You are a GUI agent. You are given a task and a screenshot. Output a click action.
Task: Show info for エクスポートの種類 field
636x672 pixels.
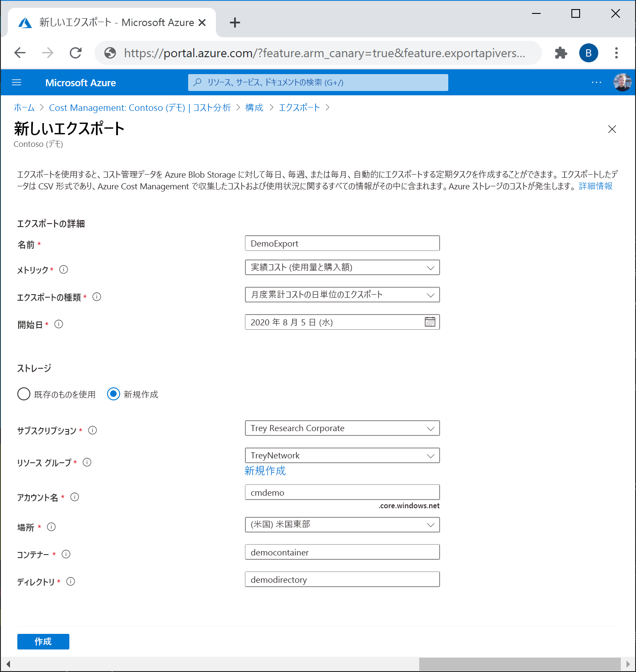(x=97, y=297)
